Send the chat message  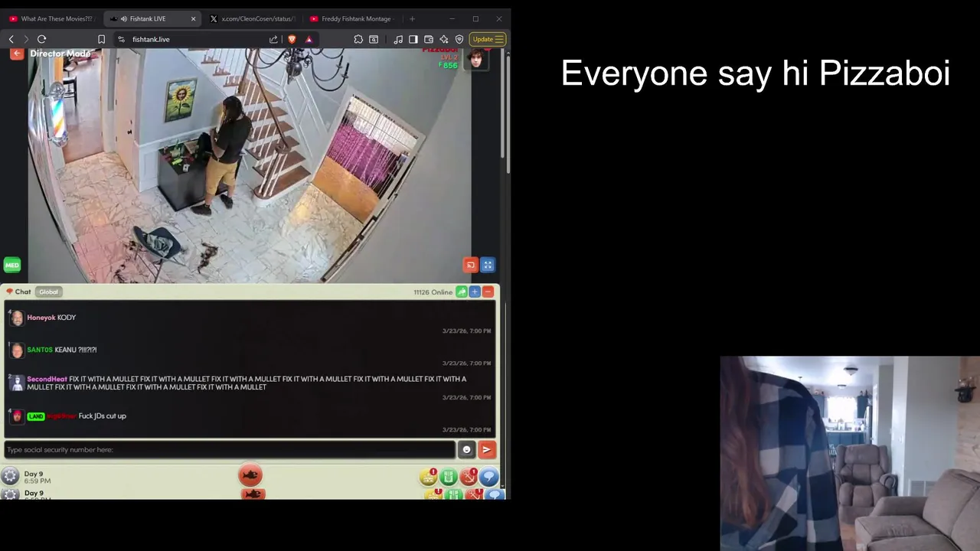487,450
